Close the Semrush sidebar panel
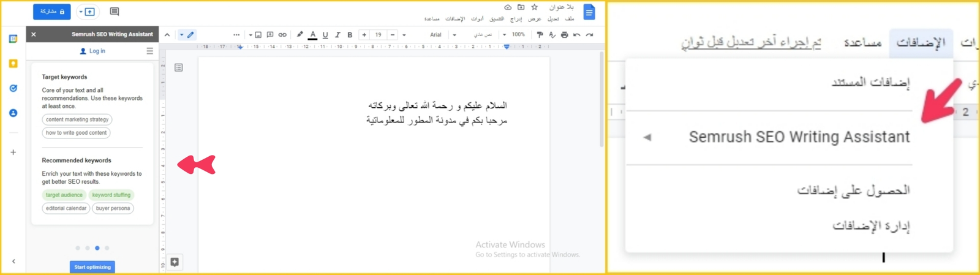Viewport: 980px width, 275px height. [34, 34]
